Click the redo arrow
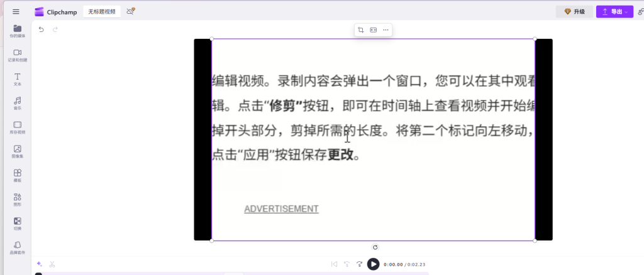 [x=55, y=30]
